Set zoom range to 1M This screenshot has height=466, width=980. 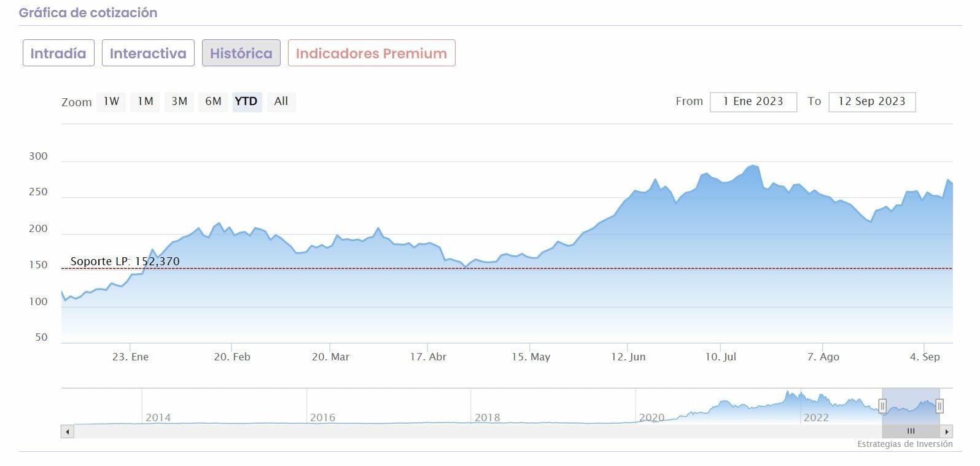pyautogui.click(x=146, y=101)
